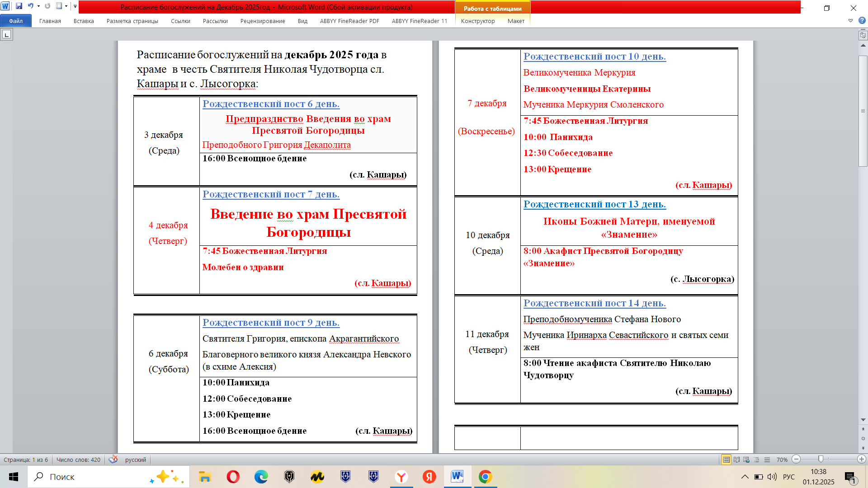The image size is (868, 488).
Task: Switch to Outline view mode
Action: tap(757, 460)
